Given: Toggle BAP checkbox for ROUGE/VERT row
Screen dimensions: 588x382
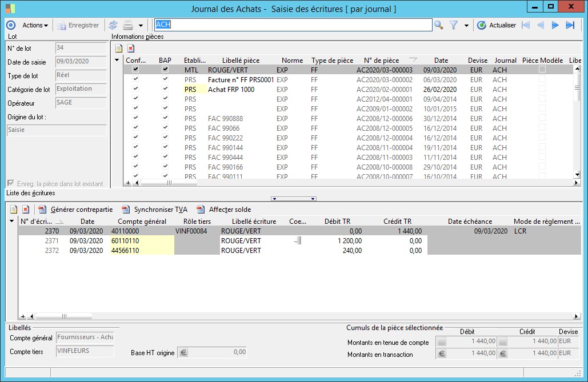Looking at the screenshot, I should pyautogui.click(x=165, y=70).
